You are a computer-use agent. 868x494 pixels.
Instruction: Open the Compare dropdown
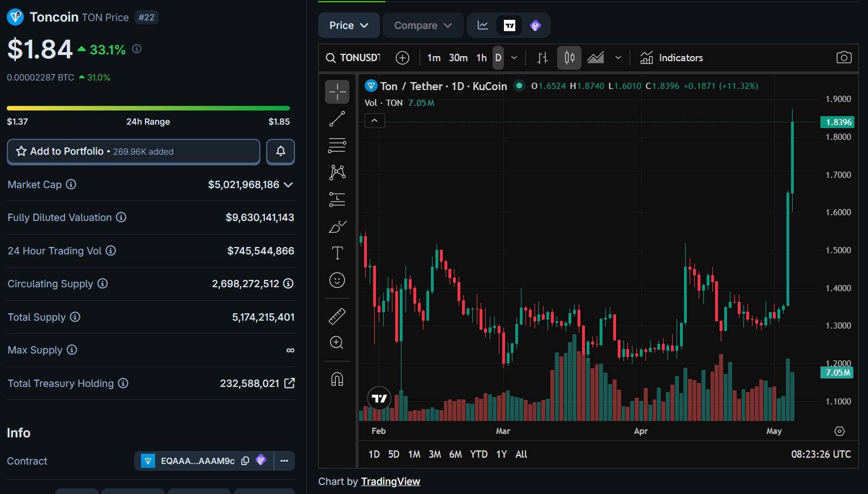pyautogui.click(x=423, y=25)
